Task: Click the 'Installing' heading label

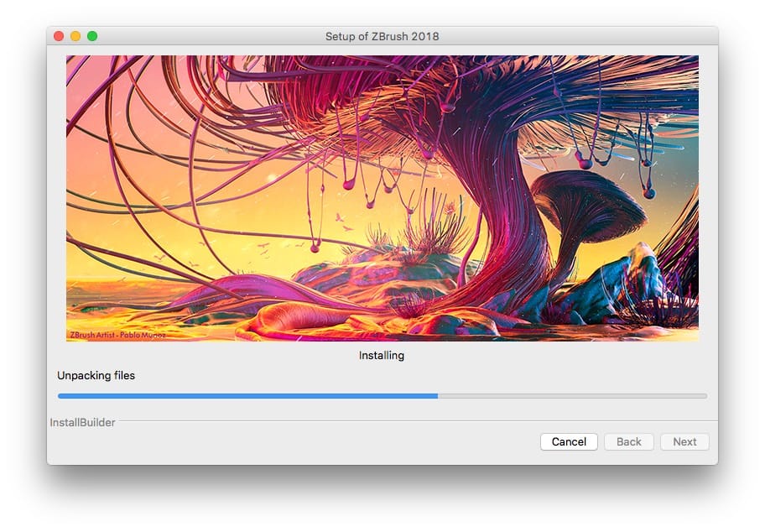Action: pyautogui.click(x=382, y=355)
